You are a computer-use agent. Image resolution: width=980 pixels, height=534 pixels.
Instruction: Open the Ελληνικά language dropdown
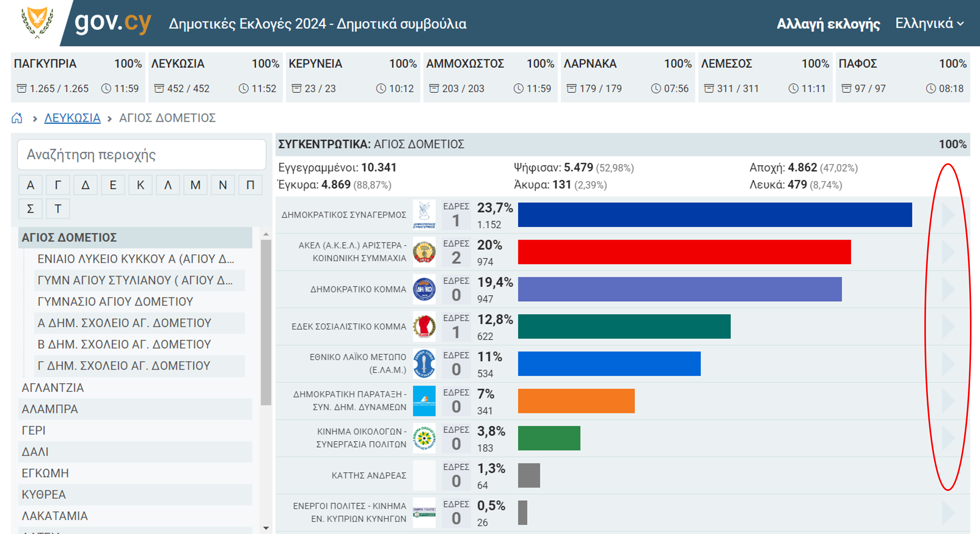pos(929,24)
